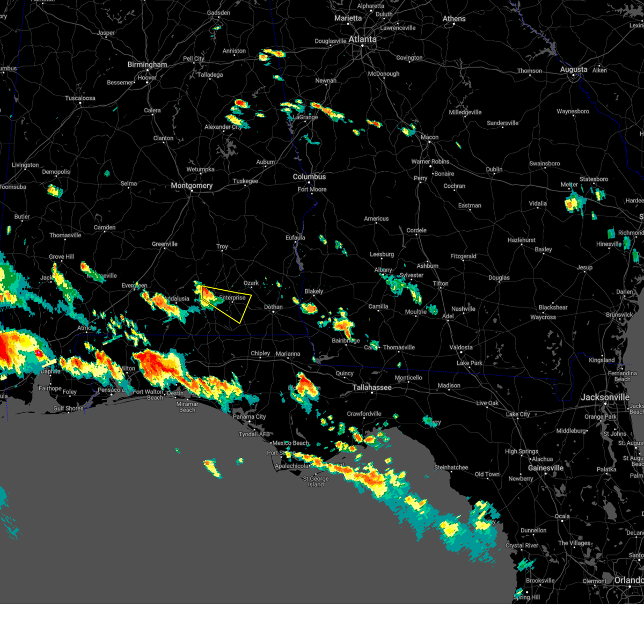
Task: Click the Anniston city label
Action: click(235, 51)
